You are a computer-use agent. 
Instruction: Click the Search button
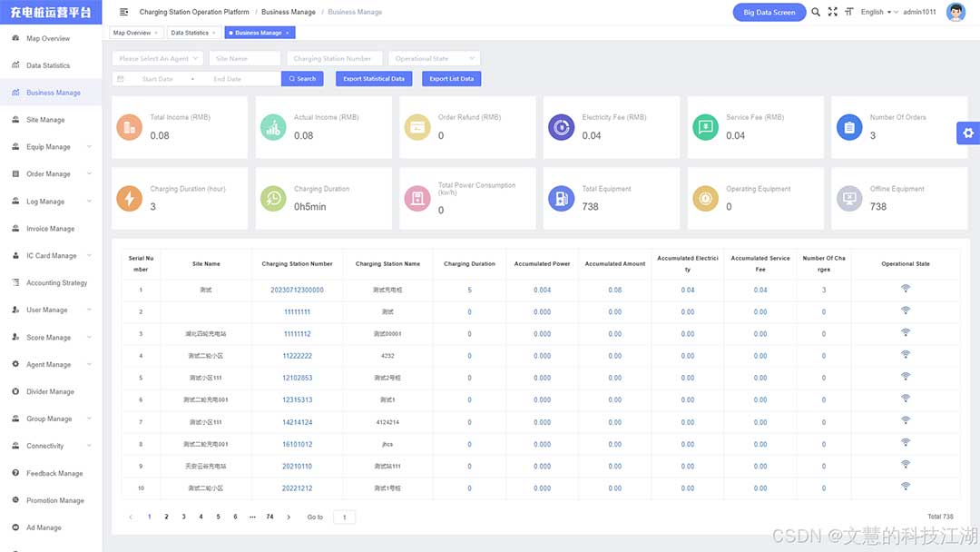302,79
